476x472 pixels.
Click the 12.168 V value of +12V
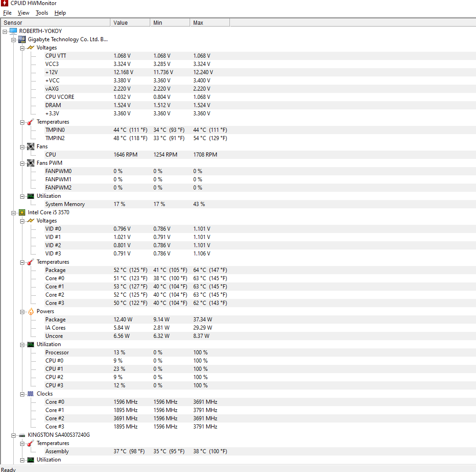(123, 72)
